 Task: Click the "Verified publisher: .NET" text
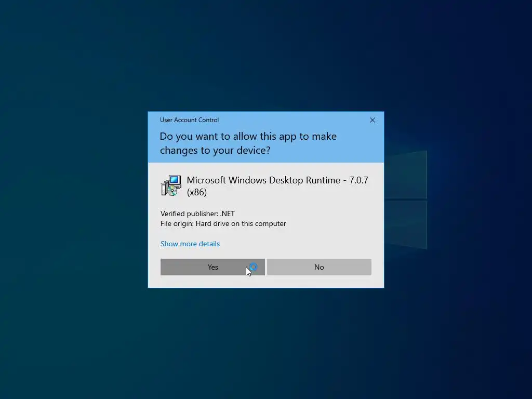point(197,214)
